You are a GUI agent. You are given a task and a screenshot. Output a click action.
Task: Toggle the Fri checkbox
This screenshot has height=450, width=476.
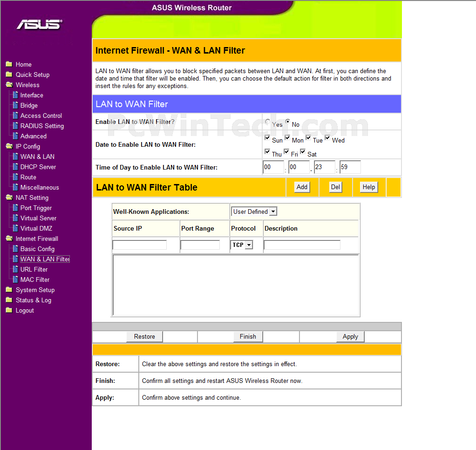(286, 151)
